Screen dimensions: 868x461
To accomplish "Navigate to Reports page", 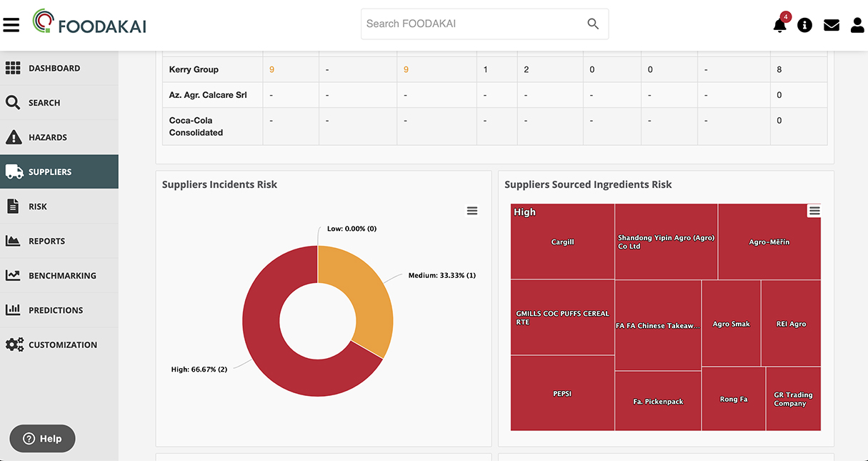I will coord(59,241).
